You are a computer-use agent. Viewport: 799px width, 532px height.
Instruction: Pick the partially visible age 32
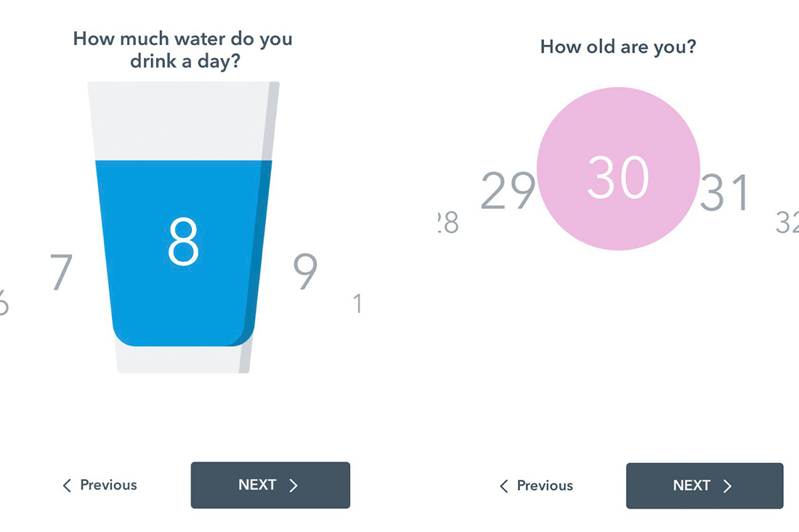787,223
